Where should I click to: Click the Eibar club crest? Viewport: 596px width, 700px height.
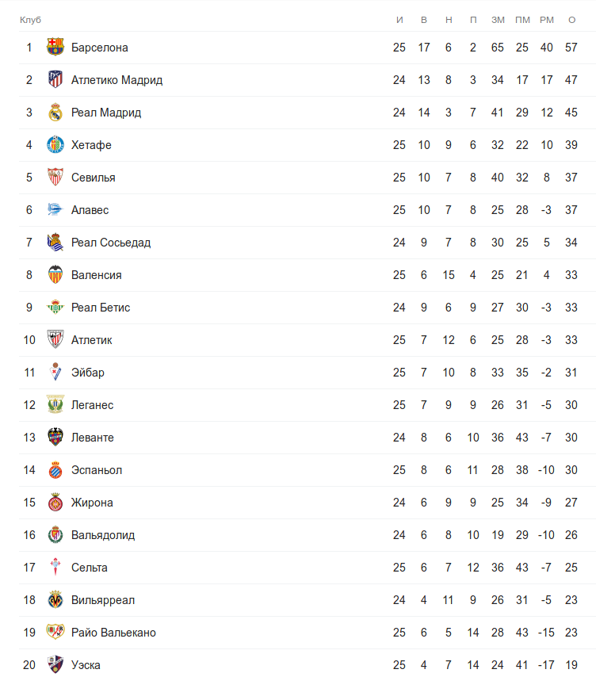click(55, 373)
